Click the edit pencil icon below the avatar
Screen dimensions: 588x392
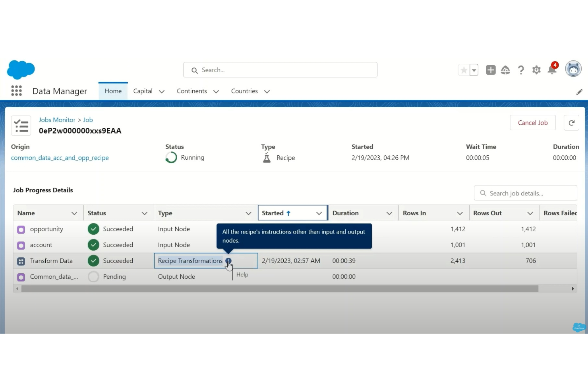pos(579,92)
